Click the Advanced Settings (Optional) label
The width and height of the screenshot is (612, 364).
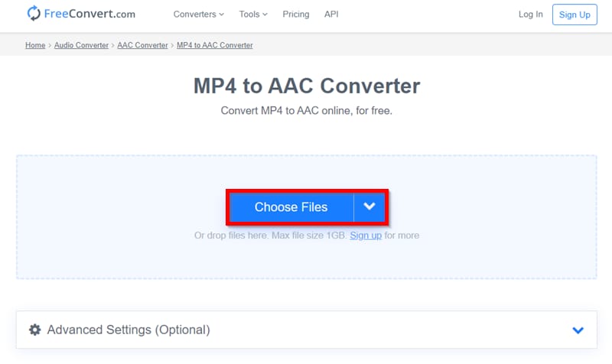(x=128, y=330)
